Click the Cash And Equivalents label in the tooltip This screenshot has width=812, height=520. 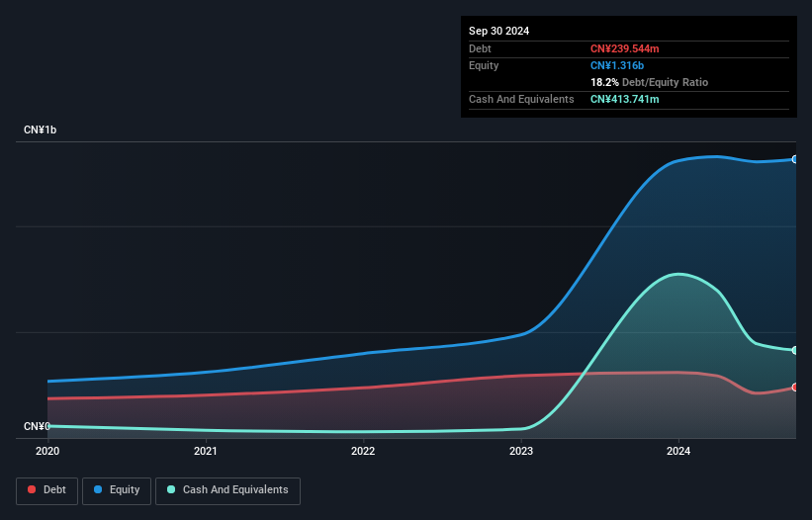click(521, 99)
